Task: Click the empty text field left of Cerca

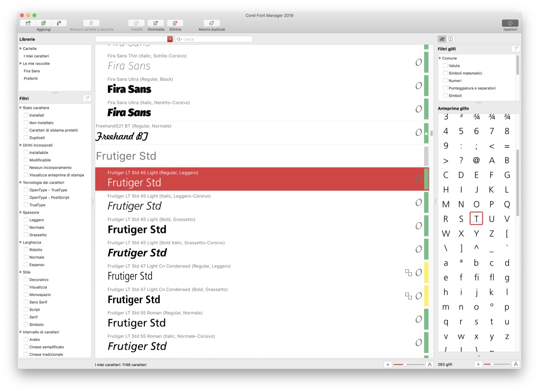Action: tap(131, 39)
